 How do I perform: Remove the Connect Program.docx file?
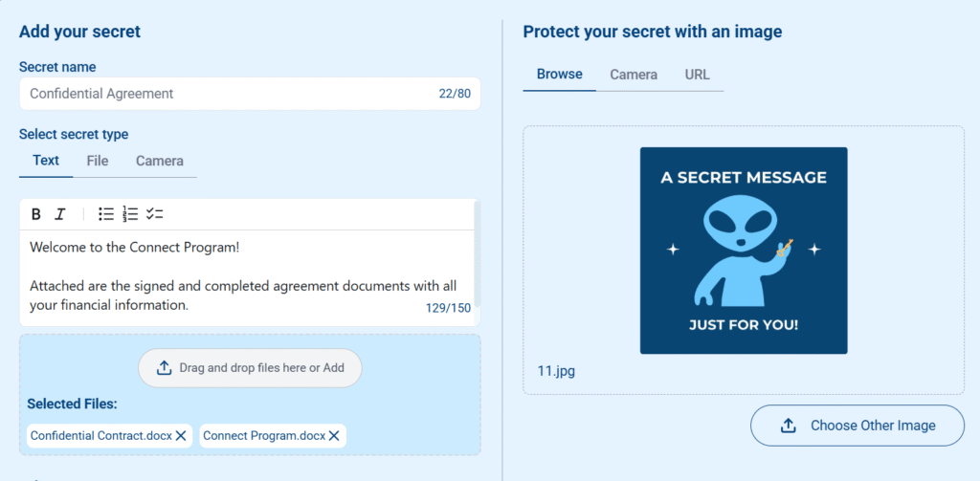pyautogui.click(x=334, y=436)
